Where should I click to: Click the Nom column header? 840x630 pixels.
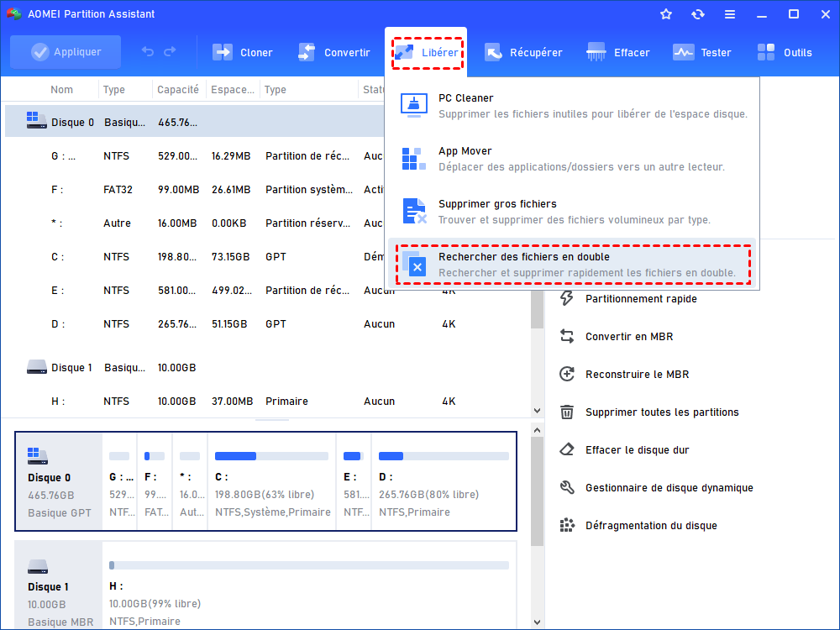click(61, 90)
